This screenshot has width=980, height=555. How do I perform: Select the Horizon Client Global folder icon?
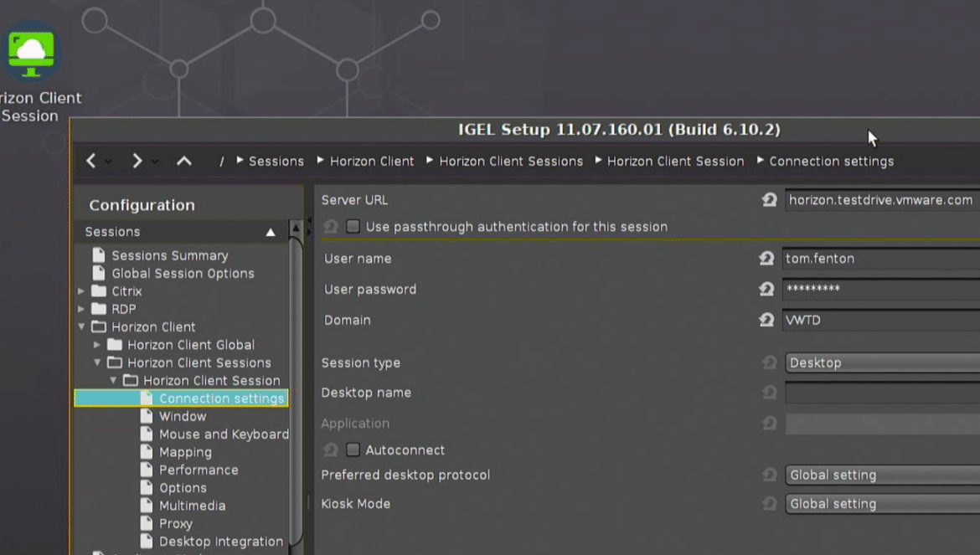pos(115,344)
